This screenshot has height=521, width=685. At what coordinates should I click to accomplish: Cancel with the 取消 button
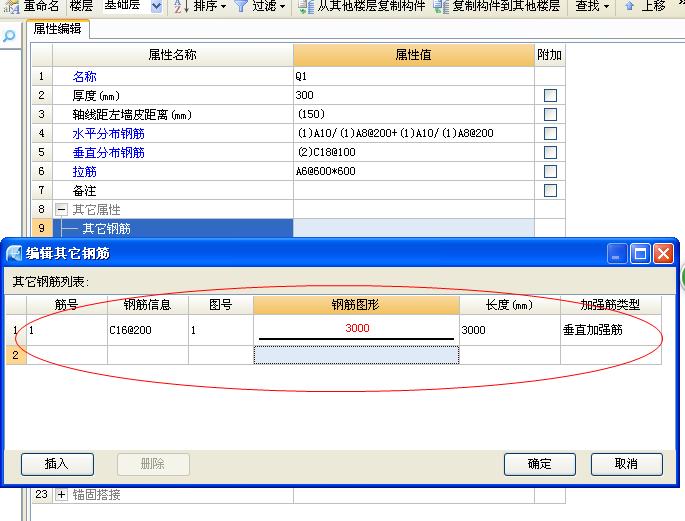click(x=626, y=464)
